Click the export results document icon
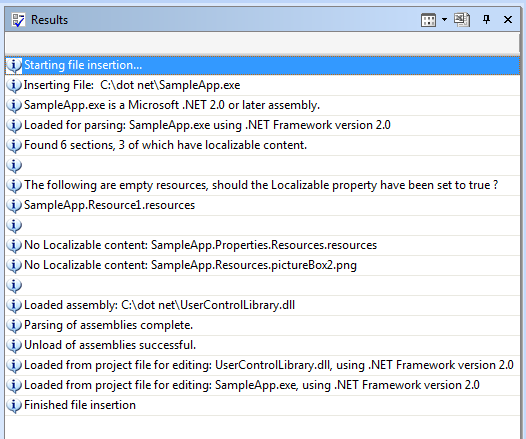526x439 pixels. 462,20
